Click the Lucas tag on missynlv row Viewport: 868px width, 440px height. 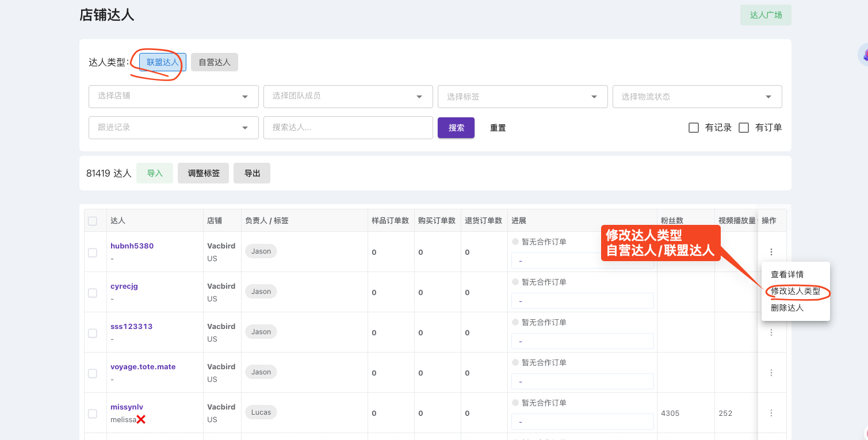261,412
